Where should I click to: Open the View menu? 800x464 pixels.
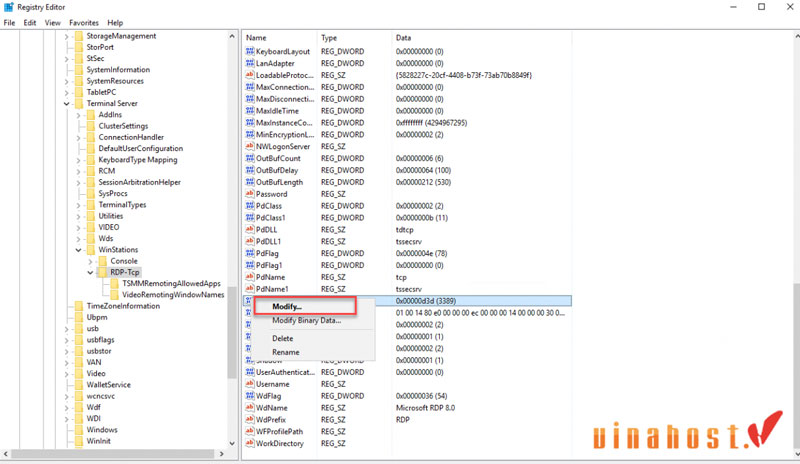(53, 22)
